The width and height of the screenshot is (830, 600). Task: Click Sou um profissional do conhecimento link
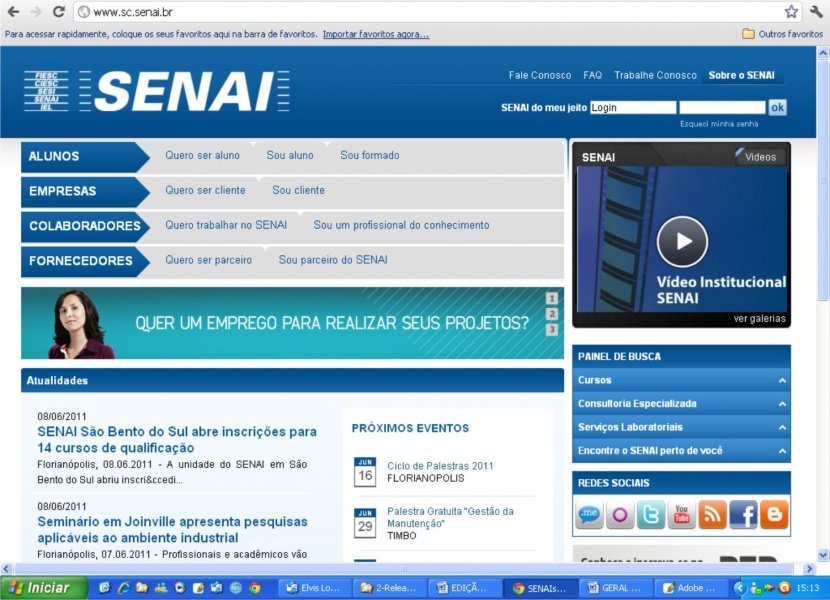click(x=401, y=225)
